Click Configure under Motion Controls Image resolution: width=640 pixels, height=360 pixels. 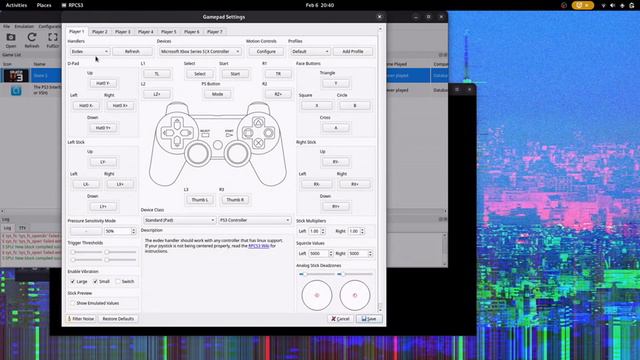(266, 51)
